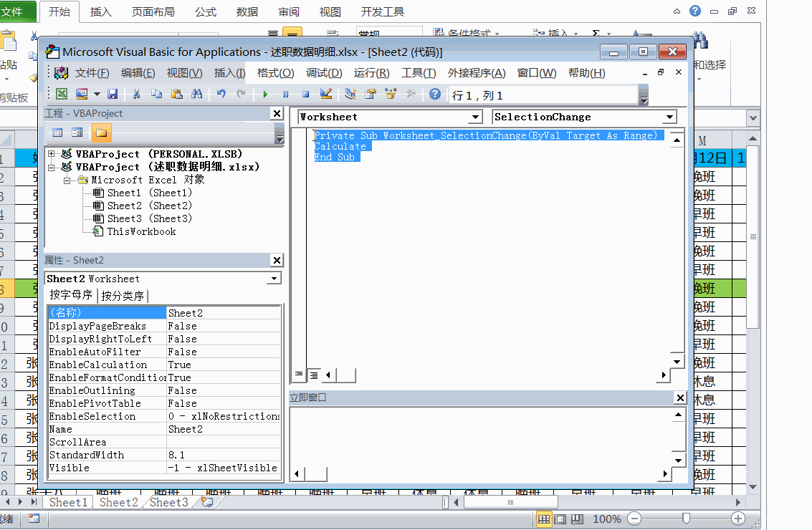Click the Reset (stop) square icon
Screen dimensions: 812x530
(305, 94)
